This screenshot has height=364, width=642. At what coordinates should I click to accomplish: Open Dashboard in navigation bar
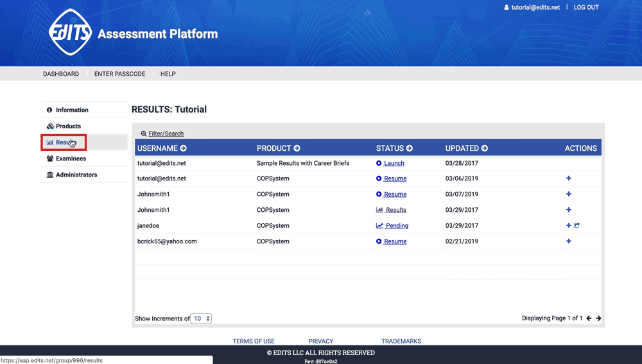tap(61, 74)
